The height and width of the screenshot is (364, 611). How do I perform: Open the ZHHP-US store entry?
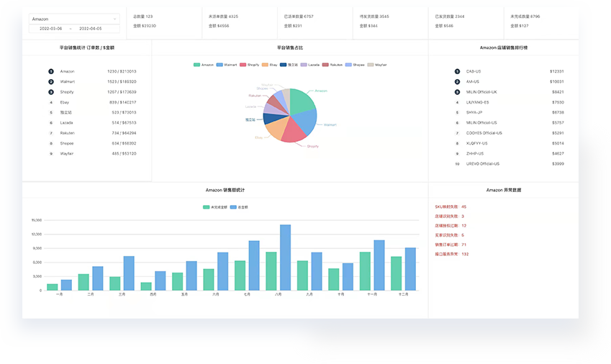(x=510, y=154)
